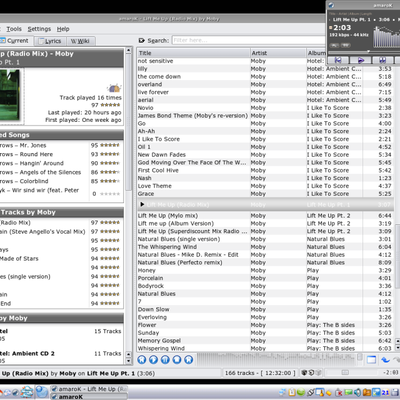Click the star rating next to Mr. Jones
Screen dimensions: 400x400
(x=110, y=145)
